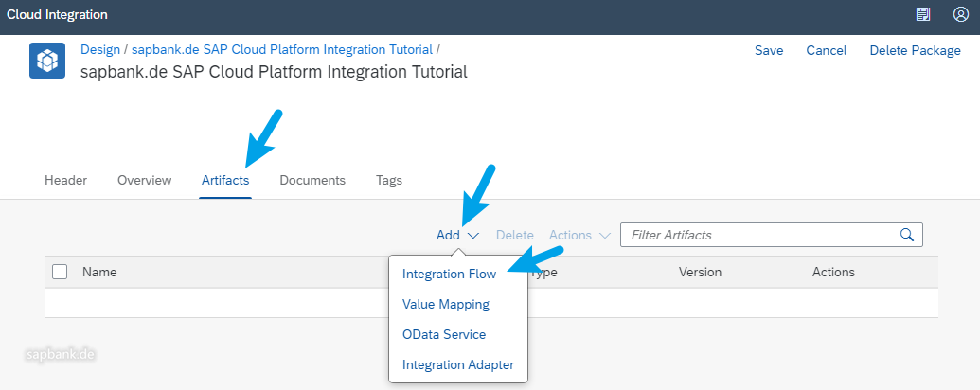Switch to the Documents tab
The width and height of the screenshot is (980, 390).
[x=312, y=180]
